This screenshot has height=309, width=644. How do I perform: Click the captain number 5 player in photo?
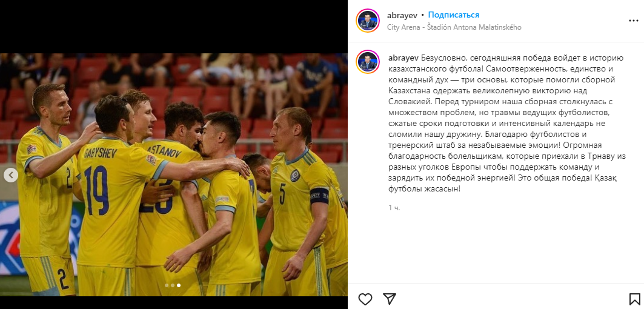(x=298, y=201)
